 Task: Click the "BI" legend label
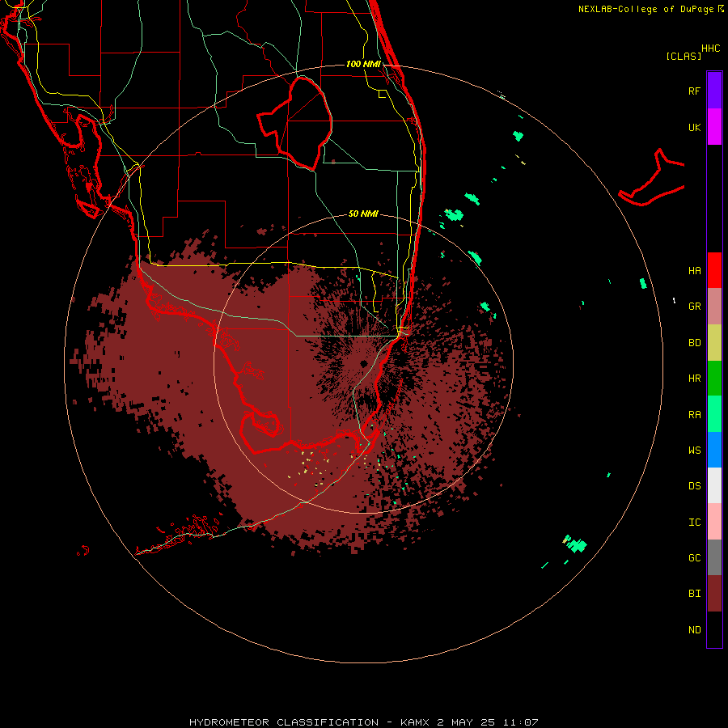[x=694, y=594]
